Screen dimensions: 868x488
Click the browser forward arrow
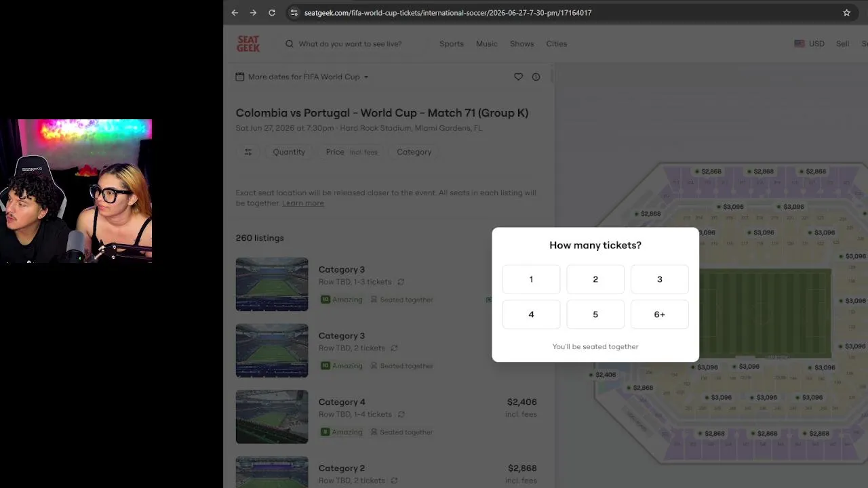(253, 12)
